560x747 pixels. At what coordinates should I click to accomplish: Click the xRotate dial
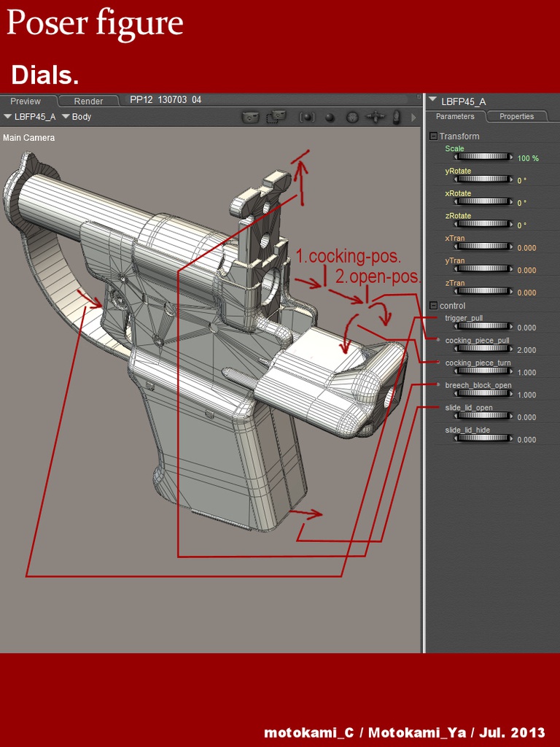[x=483, y=201]
